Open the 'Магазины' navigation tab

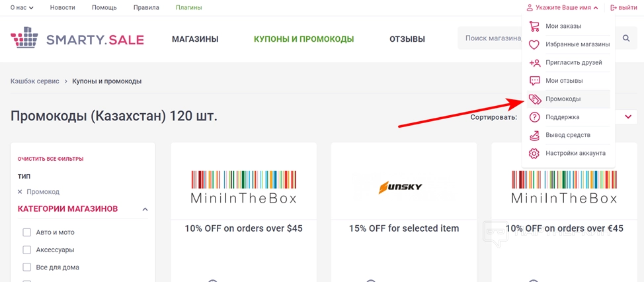[x=195, y=39]
